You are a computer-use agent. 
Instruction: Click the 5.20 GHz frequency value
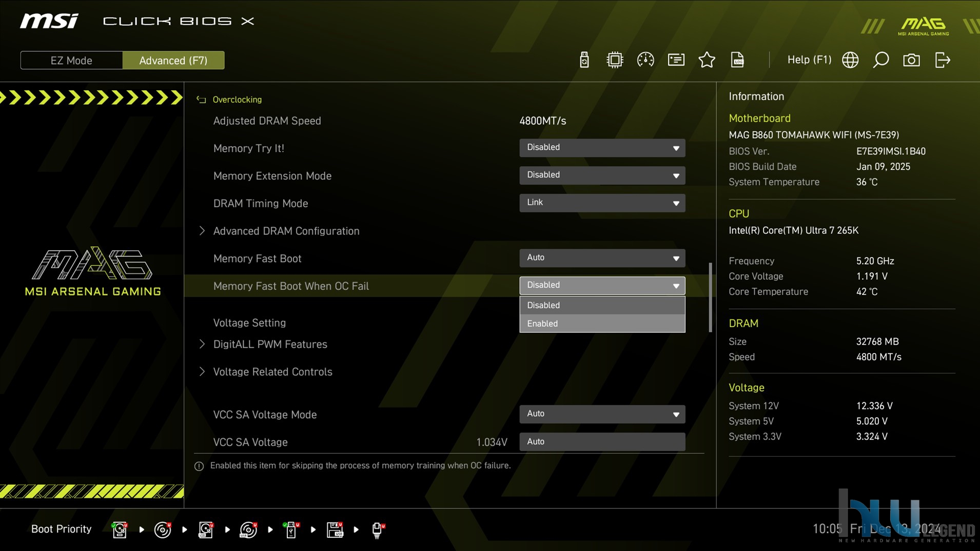click(x=875, y=261)
